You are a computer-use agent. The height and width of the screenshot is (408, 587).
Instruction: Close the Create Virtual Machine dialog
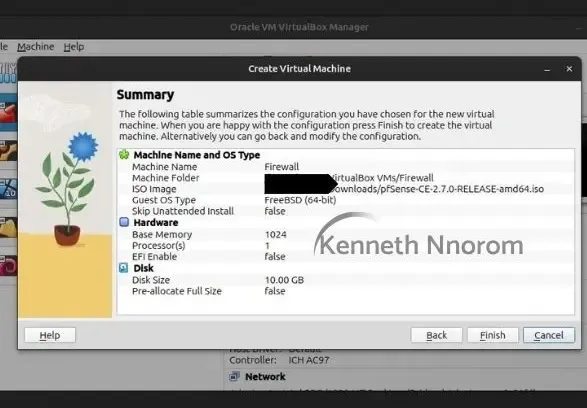[x=569, y=69]
